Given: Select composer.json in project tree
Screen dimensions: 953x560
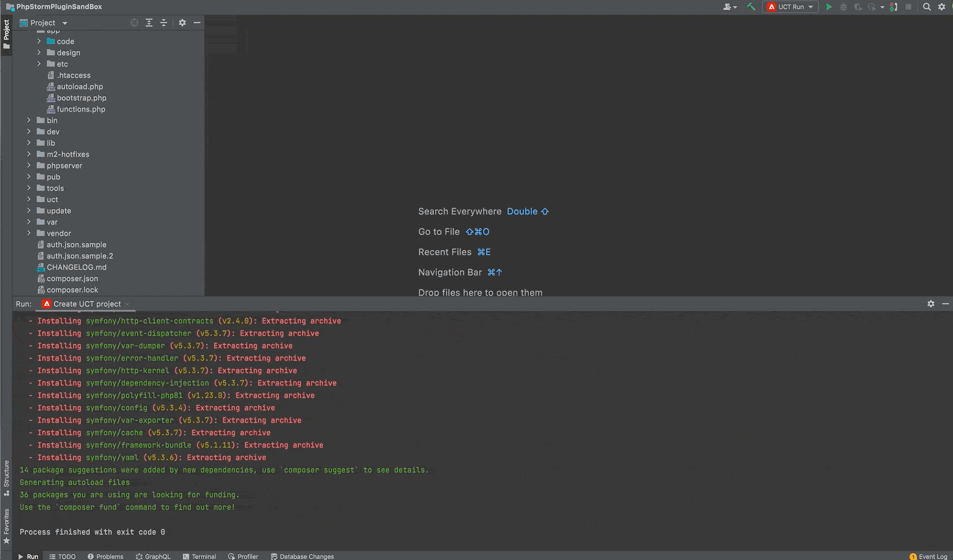Looking at the screenshot, I should tap(72, 278).
